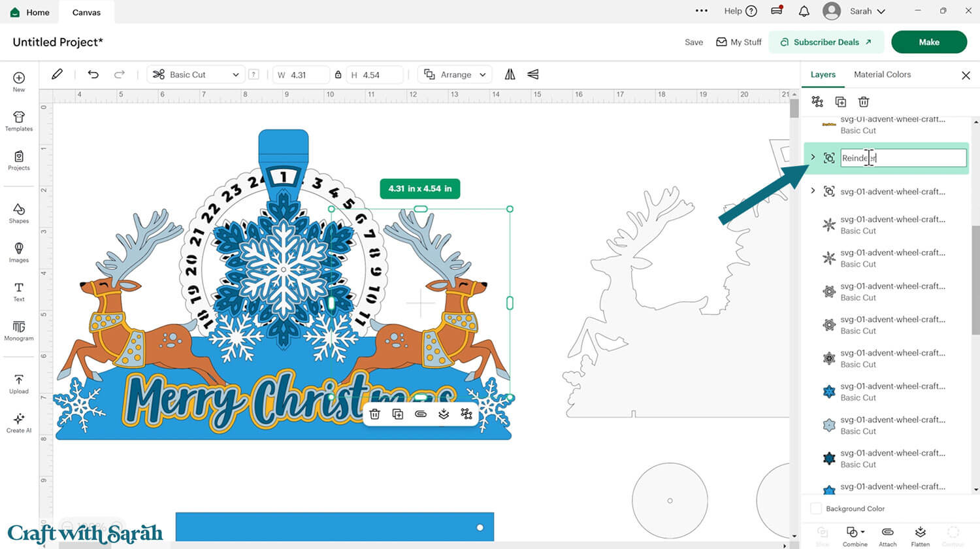Screen dimensions: 980x549
Task: Toggle the Background Color checkbox
Action: pyautogui.click(x=816, y=508)
